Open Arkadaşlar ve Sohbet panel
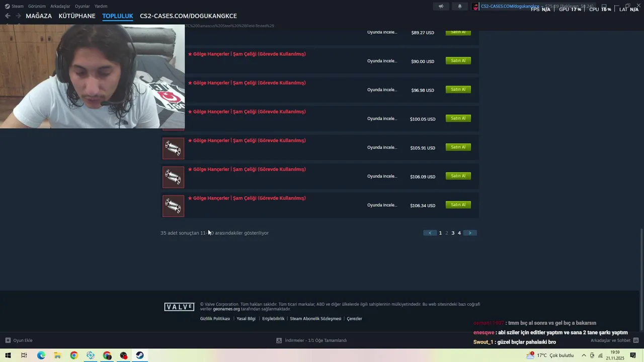644x362 pixels. [614, 340]
